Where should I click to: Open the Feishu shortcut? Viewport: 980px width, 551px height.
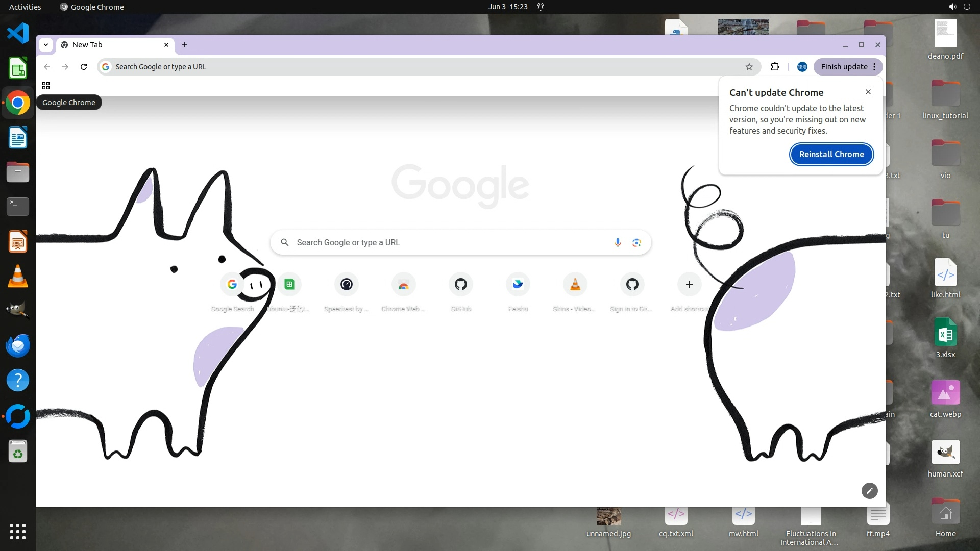coord(518,285)
